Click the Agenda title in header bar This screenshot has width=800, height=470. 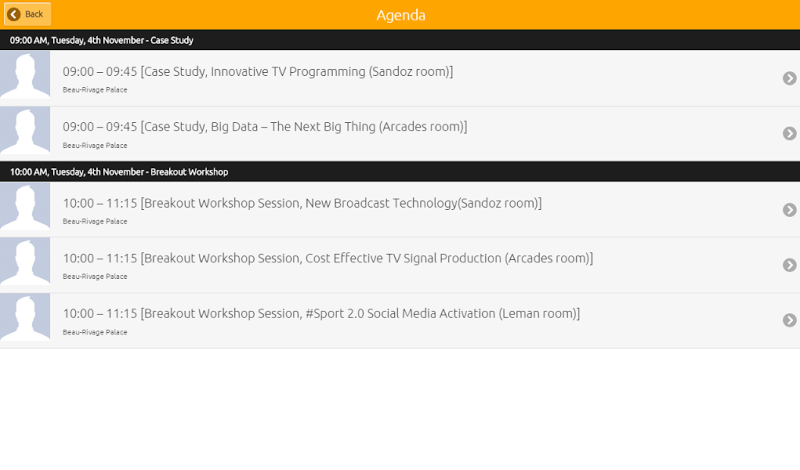[401, 15]
